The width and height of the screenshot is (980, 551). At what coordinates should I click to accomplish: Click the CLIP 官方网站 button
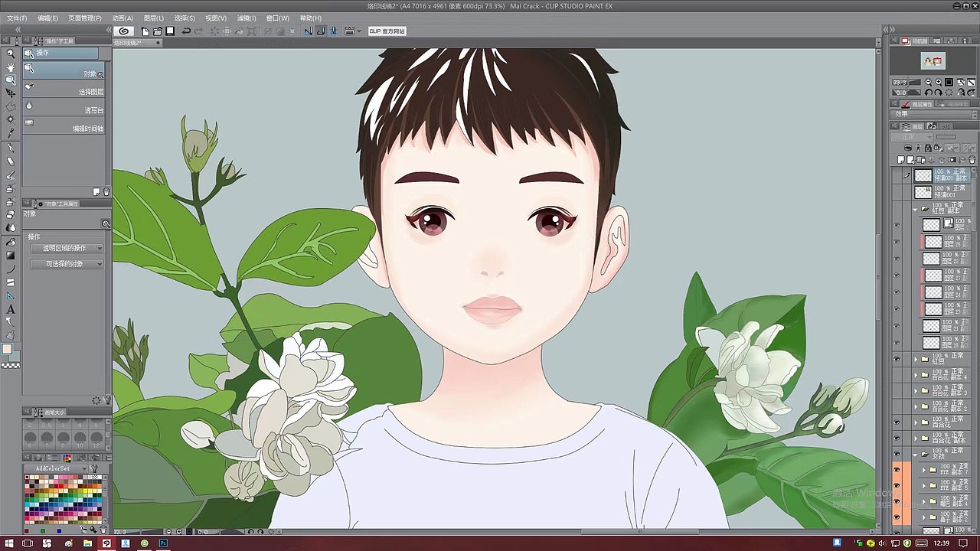(x=387, y=31)
